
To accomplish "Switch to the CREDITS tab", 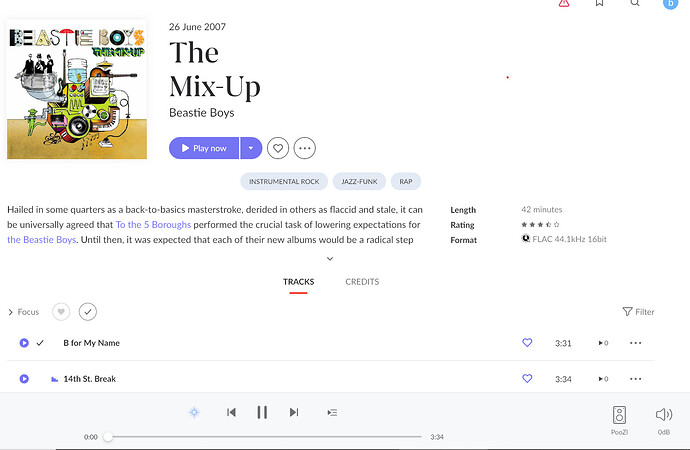I will (x=362, y=282).
